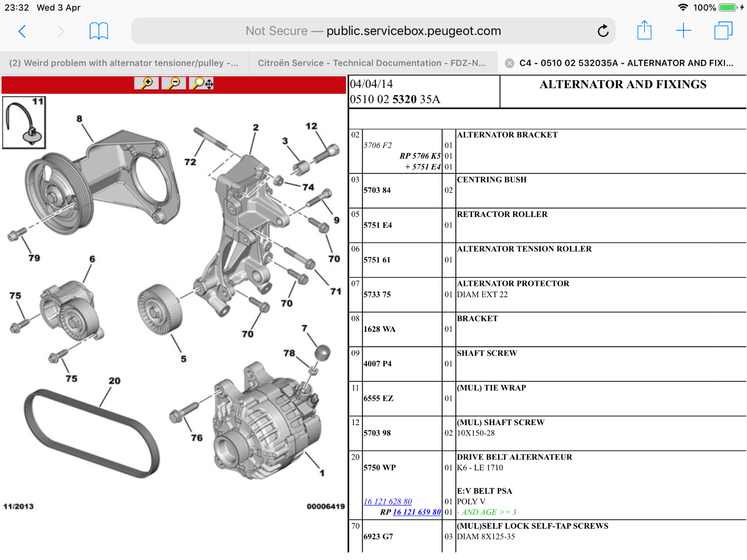Click diagram callout number 71
Image resolution: width=747 pixels, height=560 pixels.
coord(336,291)
